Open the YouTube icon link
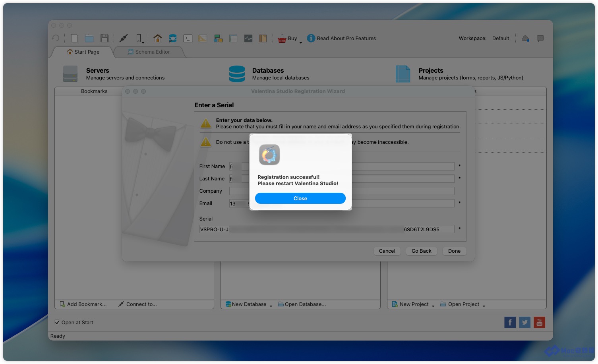Image resolution: width=598 pixels, height=364 pixels. click(540, 322)
